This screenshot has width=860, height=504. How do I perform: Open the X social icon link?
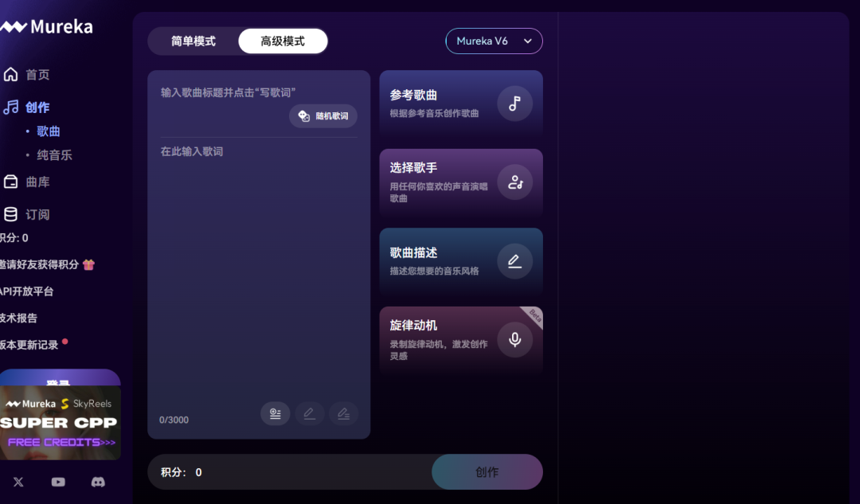coord(18,482)
